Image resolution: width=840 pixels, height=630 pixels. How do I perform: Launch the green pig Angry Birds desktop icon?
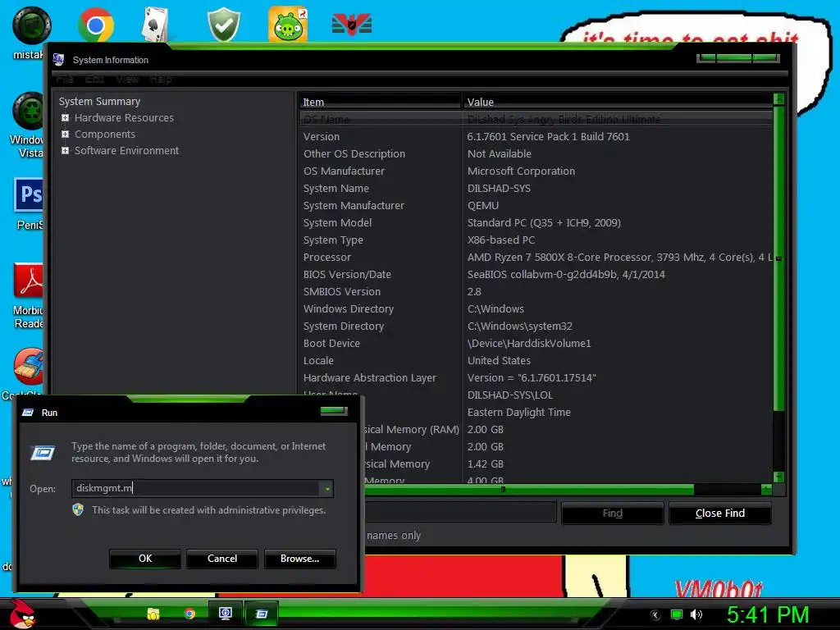288,24
